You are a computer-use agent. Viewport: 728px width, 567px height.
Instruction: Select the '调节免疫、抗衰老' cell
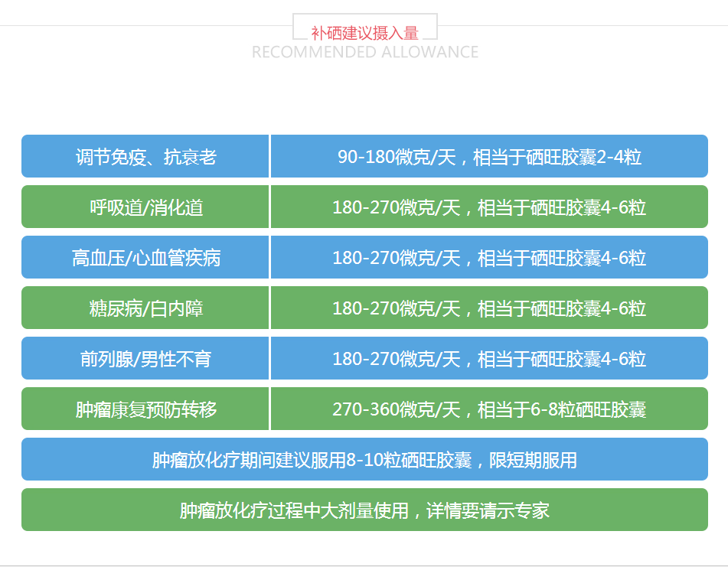tap(145, 156)
